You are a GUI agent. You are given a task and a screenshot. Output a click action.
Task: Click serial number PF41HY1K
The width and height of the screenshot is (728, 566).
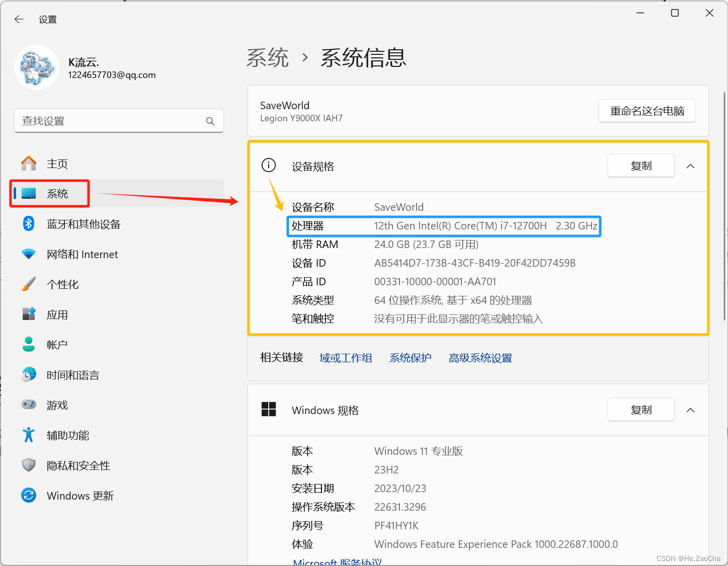coord(396,526)
